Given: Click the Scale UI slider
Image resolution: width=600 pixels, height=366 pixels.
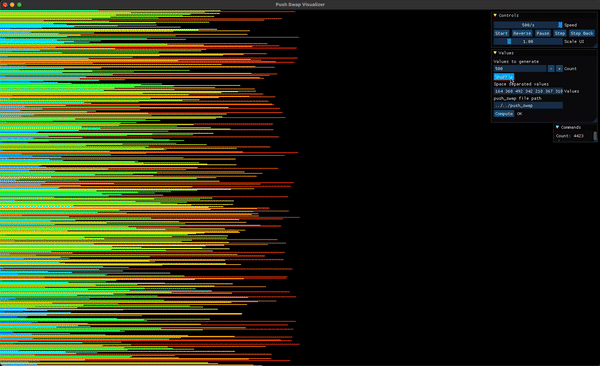Looking at the screenshot, I should 528,41.
